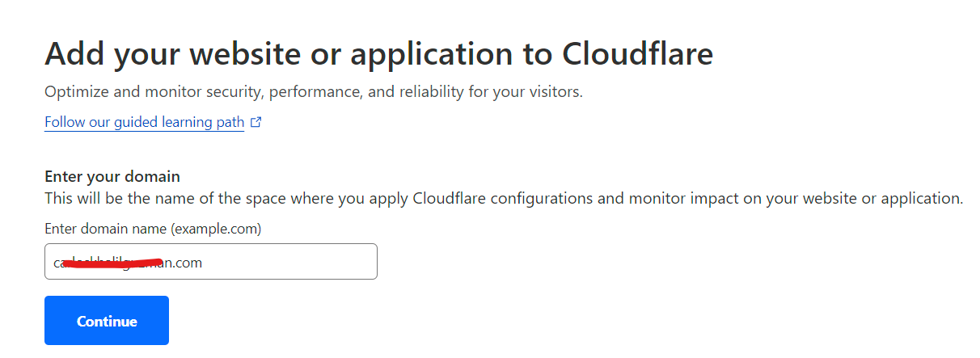Viewport: 980px width, 358px height.
Task: Click the 'Enter your domain' bold heading
Action: (112, 176)
